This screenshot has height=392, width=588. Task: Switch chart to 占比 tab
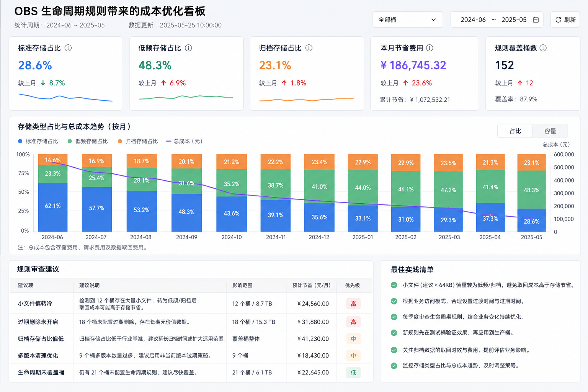515,131
